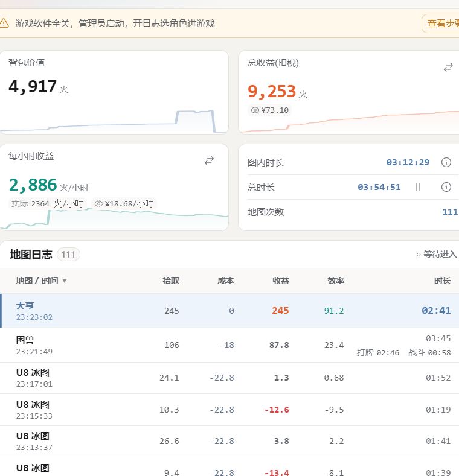Sort by 地图 / 时间 dropdown arrow
This screenshot has height=476, width=459.
coord(64,281)
